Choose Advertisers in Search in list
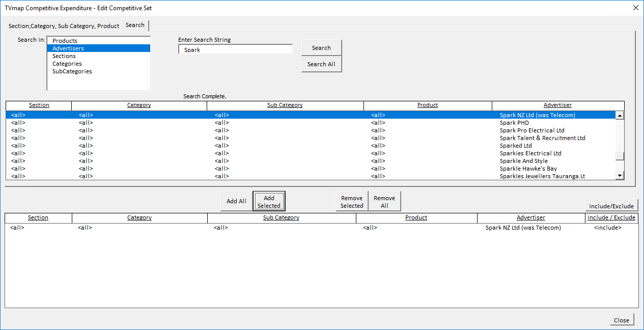Screen dimensions: 644x330 98,48
